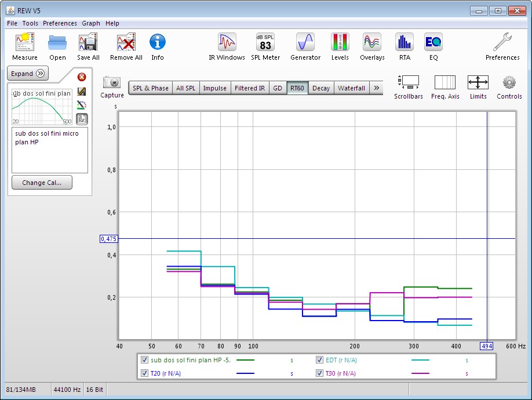Click the pencil-and-ruler icon beside the measurement thumbnail
The width and height of the screenshot is (532, 400).
tap(82, 91)
